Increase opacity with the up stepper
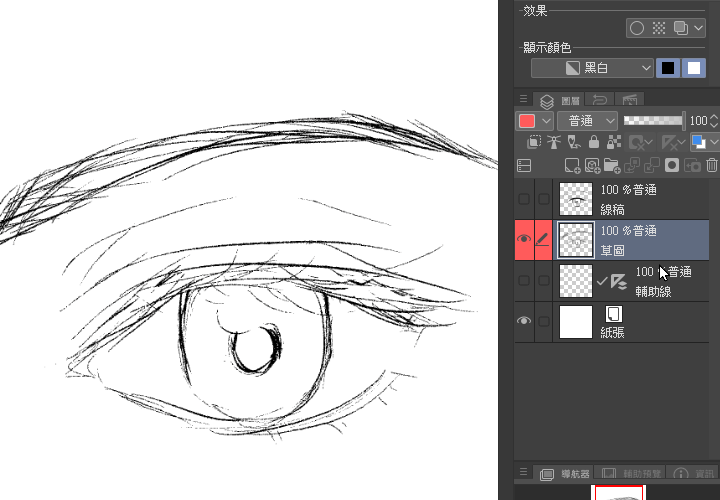The image size is (720, 500). (x=714, y=117)
